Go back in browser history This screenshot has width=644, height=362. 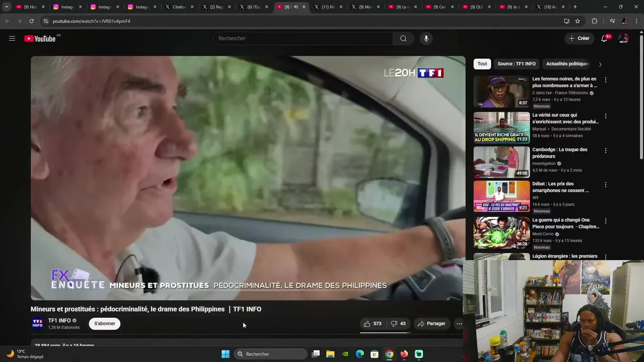point(7,21)
